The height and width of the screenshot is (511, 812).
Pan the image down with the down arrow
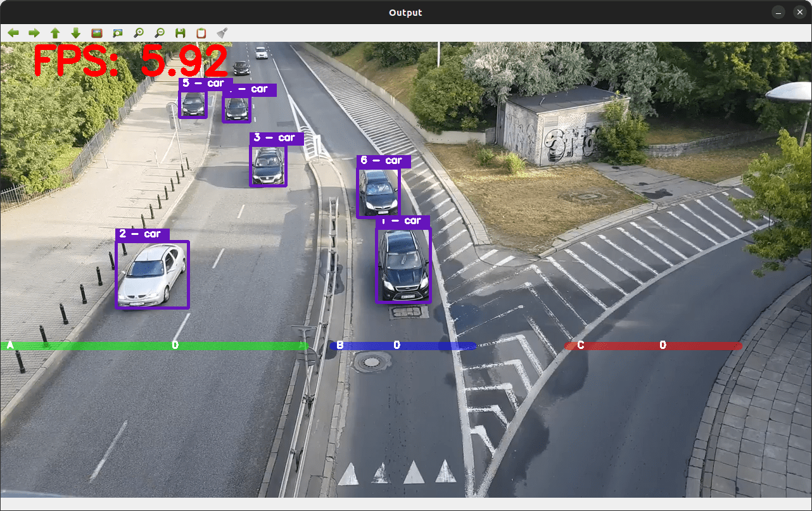pyautogui.click(x=76, y=33)
